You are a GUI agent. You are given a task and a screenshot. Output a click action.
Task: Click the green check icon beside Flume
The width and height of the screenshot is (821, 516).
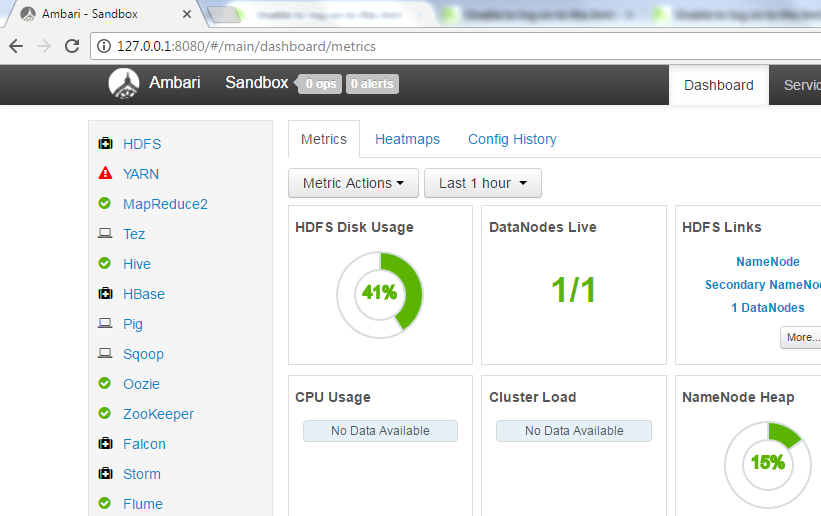pyautogui.click(x=105, y=503)
